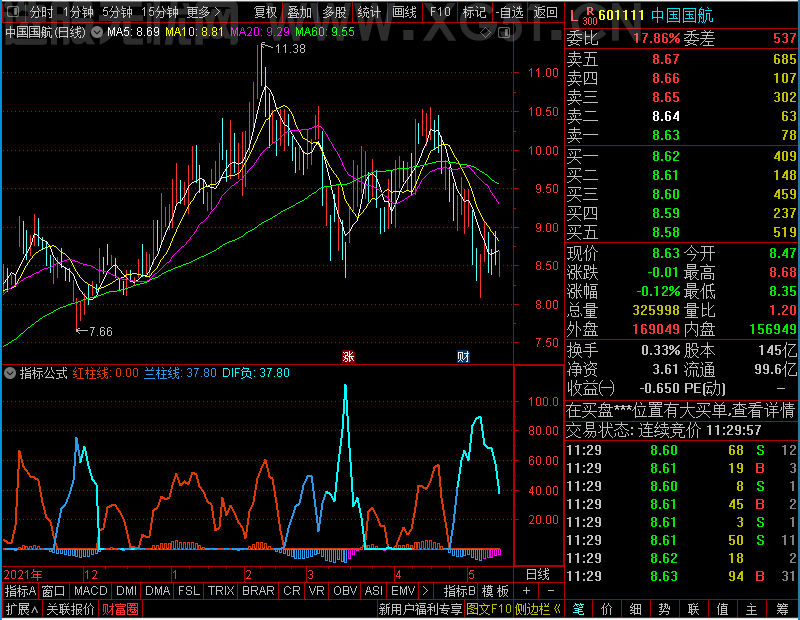This screenshot has height=620, width=800.
Task: Open the 财富圈 link
Action: [120, 609]
